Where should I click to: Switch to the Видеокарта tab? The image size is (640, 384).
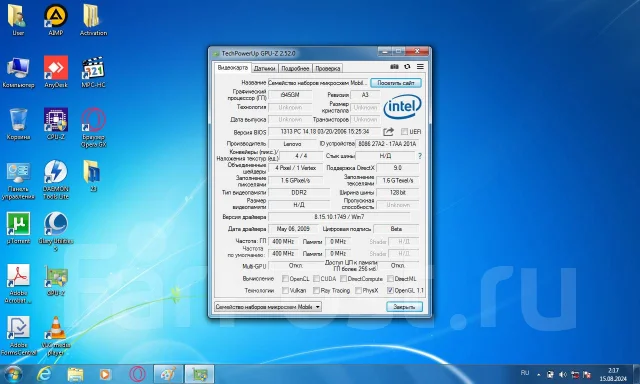click(232, 68)
